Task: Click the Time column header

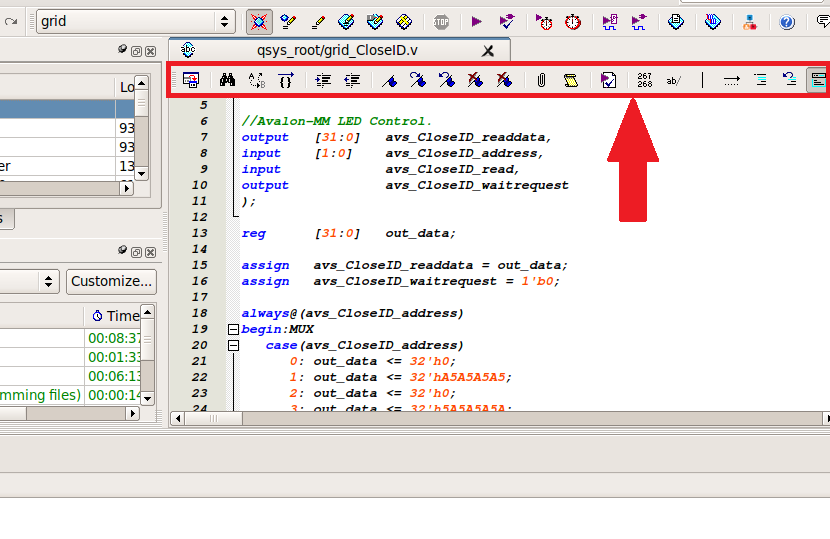Action: (112, 316)
